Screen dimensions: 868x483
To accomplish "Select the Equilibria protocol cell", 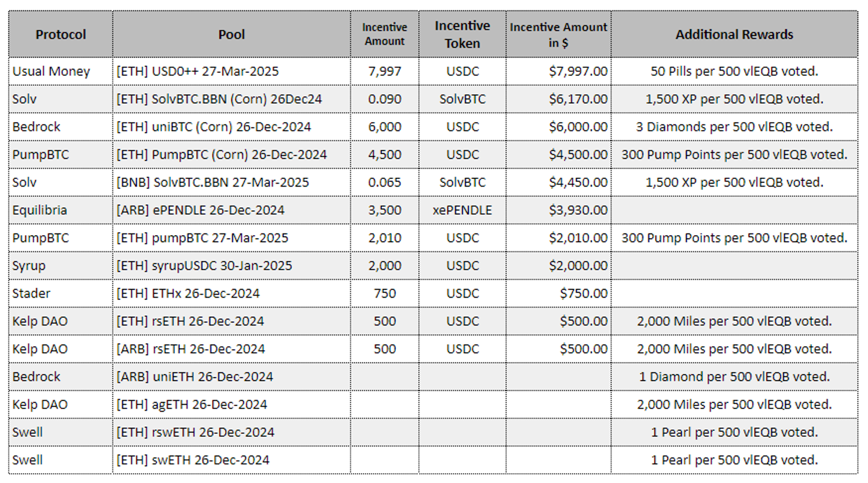I will tap(40, 210).
